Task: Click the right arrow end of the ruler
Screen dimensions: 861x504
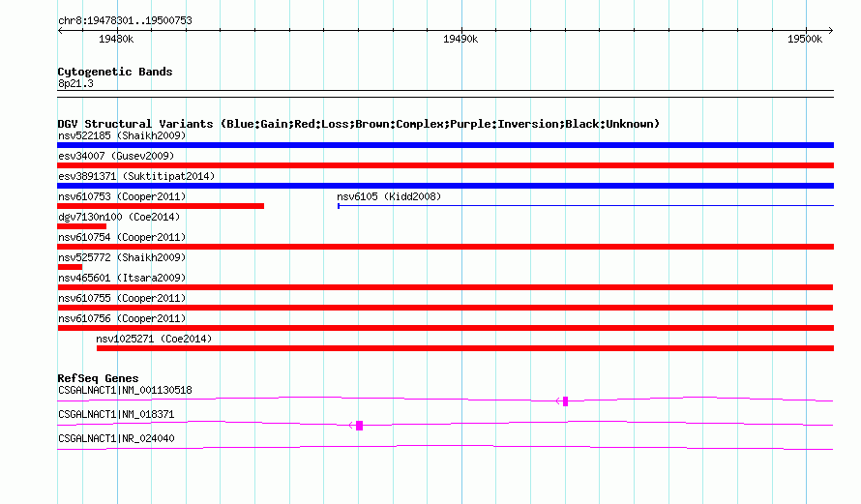Action: tap(831, 30)
